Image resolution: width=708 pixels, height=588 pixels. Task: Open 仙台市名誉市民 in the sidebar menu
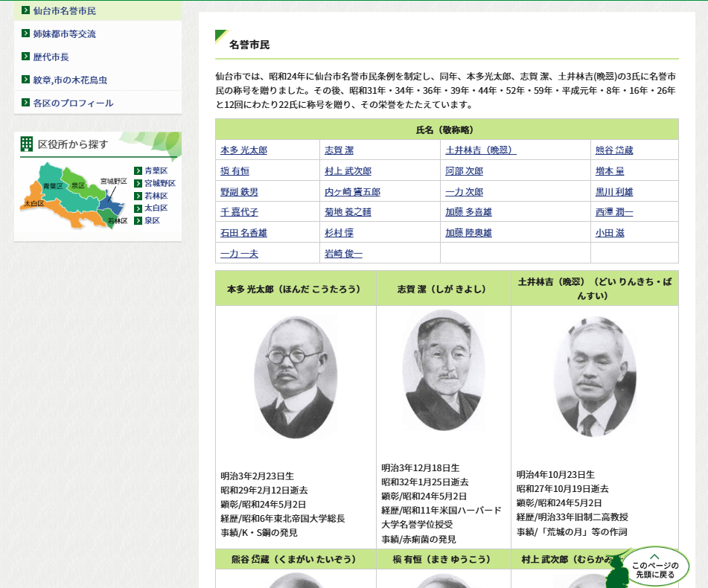(64, 11)
